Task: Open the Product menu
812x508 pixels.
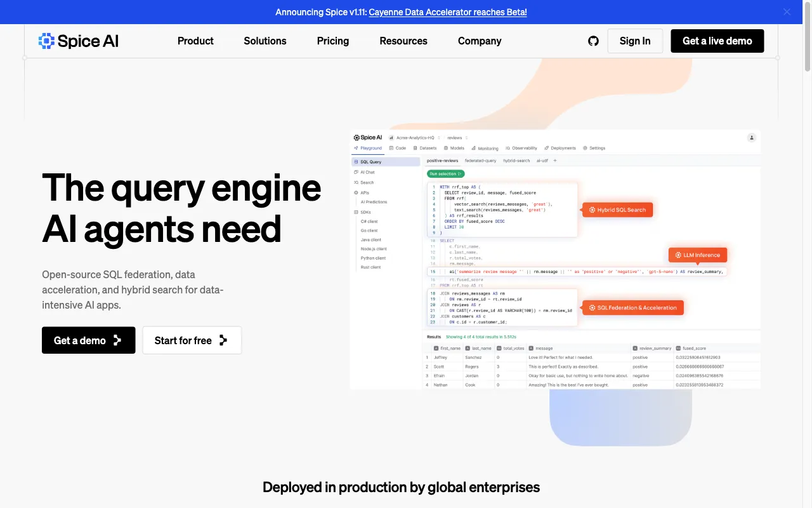Action: [195, 41]
